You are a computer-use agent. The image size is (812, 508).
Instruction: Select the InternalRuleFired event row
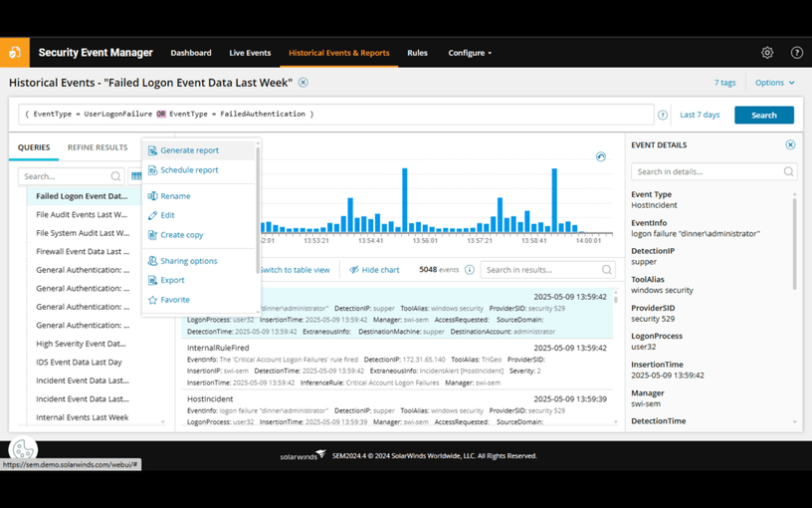pos(397,365)
